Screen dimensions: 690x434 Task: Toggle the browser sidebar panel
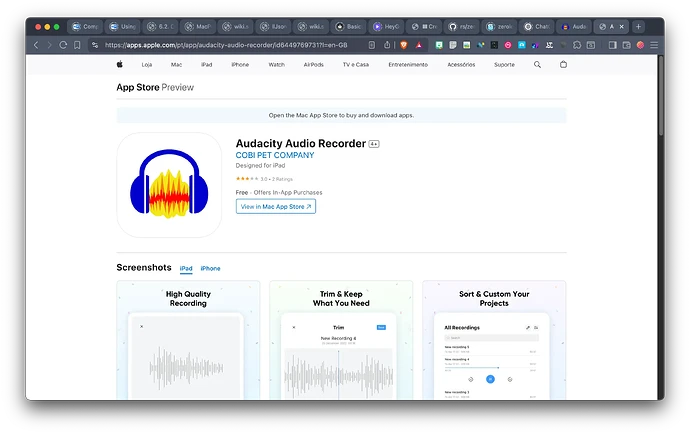(x=612, y=45)
